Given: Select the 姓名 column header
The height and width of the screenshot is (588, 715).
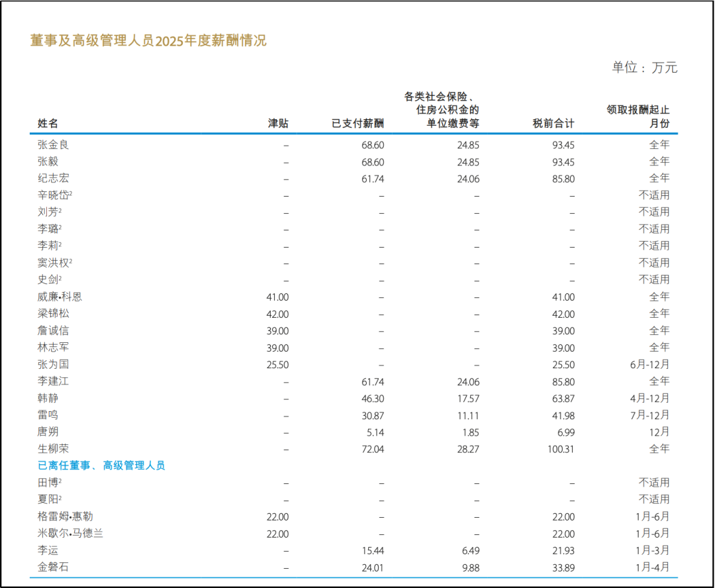Looking at the screenshot, I should 48,124.
